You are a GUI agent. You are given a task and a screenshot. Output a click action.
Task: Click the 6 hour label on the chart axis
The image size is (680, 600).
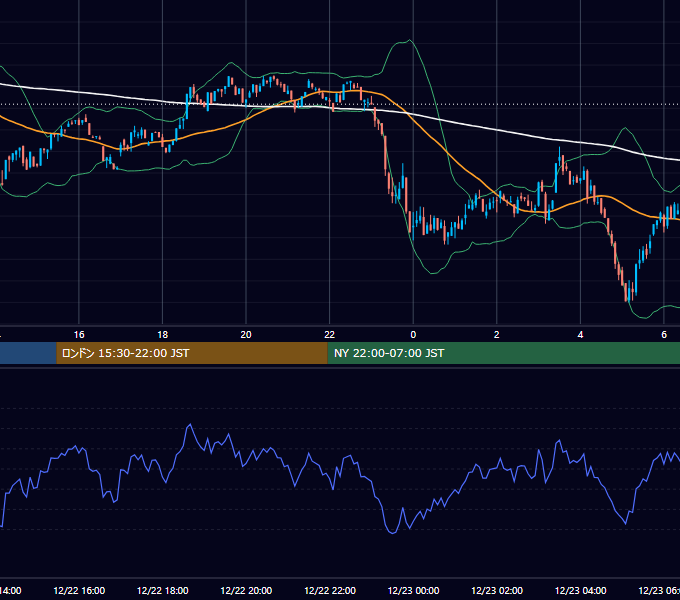[664, 335]
